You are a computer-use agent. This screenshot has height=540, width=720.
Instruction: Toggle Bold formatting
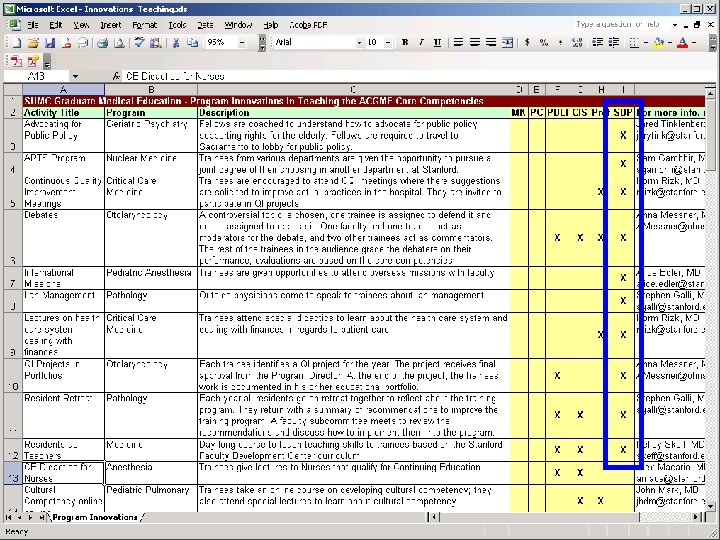pos(405,43)
